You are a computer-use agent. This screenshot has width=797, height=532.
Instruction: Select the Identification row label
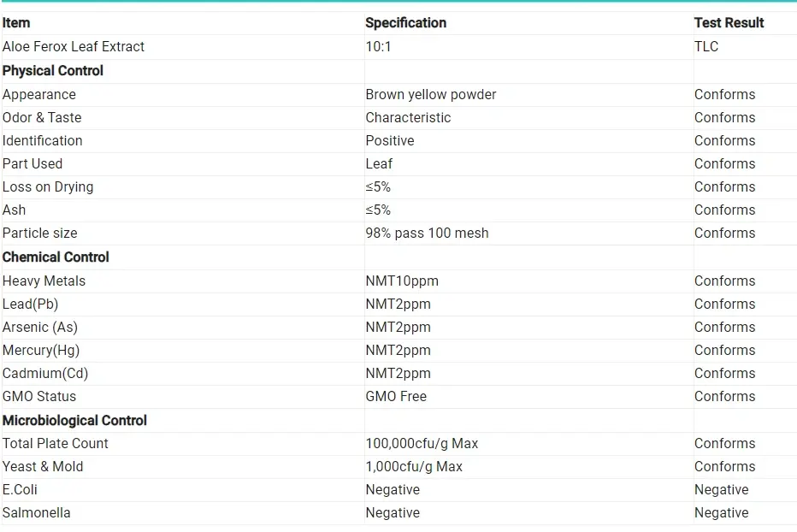click(x=43, y=141)
